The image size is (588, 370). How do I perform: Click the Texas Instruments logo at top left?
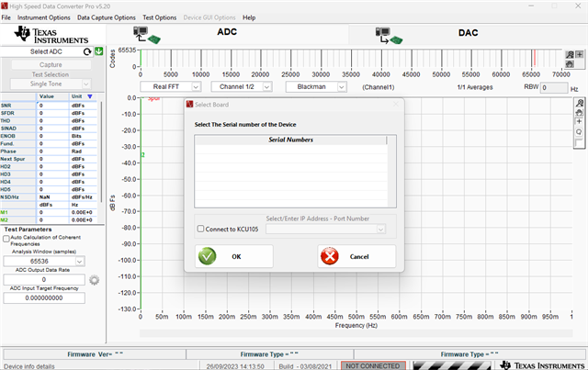51,35
